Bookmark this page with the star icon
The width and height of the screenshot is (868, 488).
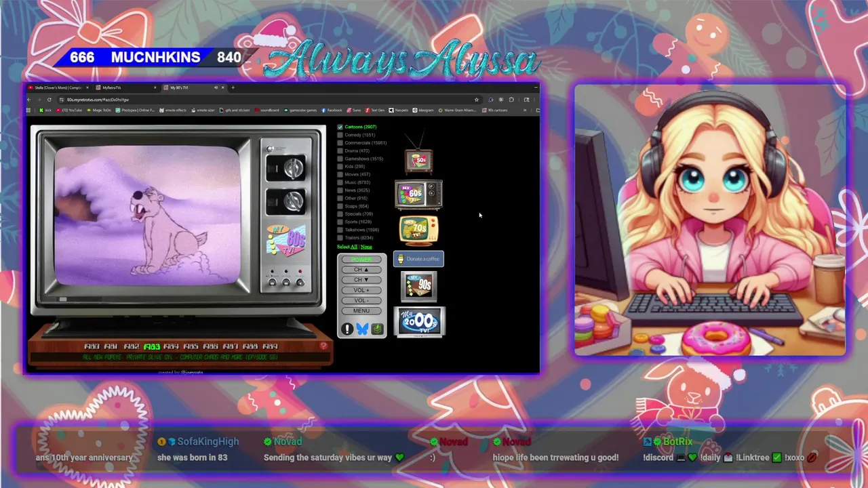pos(477,100)
